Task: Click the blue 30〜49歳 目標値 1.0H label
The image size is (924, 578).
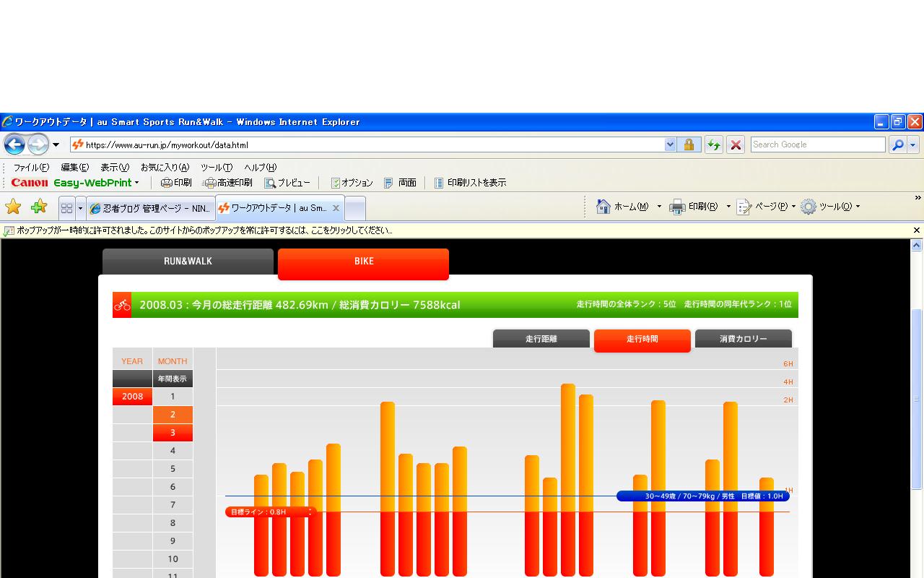Action: pyautogui.click(x=703, y=496)
